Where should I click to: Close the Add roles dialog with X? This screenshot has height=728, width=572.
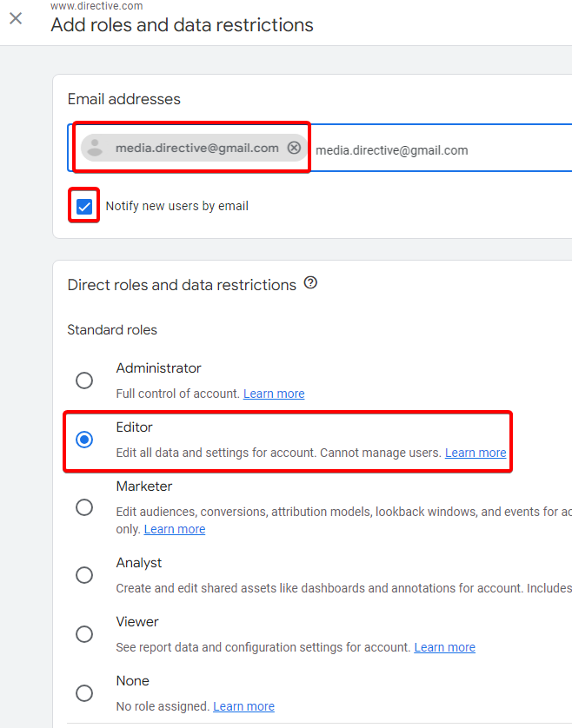pyautogui.click(x=16, y=18)
